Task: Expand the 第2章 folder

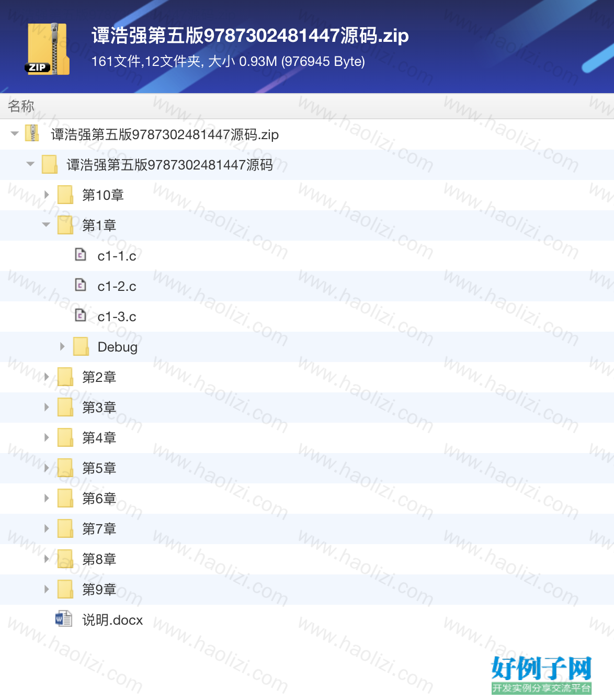Action: tap(47, 377)
